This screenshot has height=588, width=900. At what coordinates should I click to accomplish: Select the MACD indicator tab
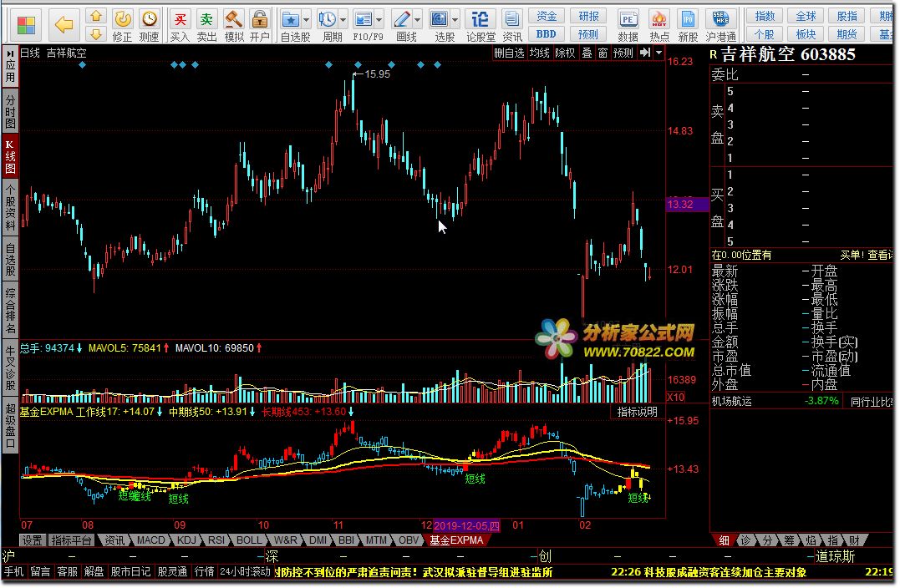(x=150, y=540)
